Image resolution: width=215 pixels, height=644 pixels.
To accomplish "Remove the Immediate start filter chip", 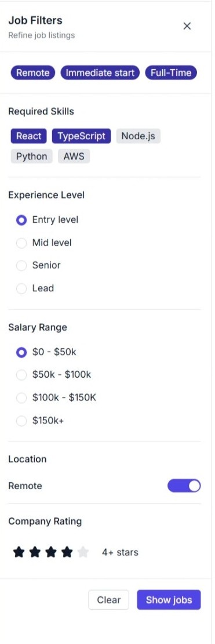I will coord(100,73).
